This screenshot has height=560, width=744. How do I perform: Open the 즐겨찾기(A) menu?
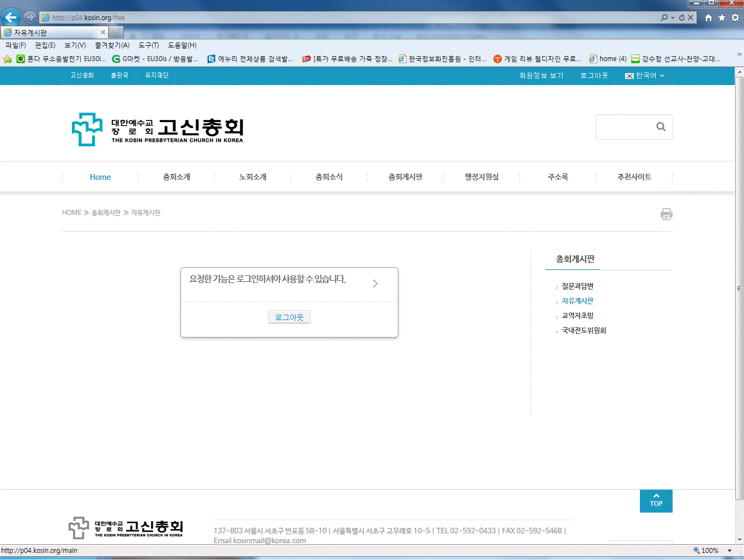(112, 45)
